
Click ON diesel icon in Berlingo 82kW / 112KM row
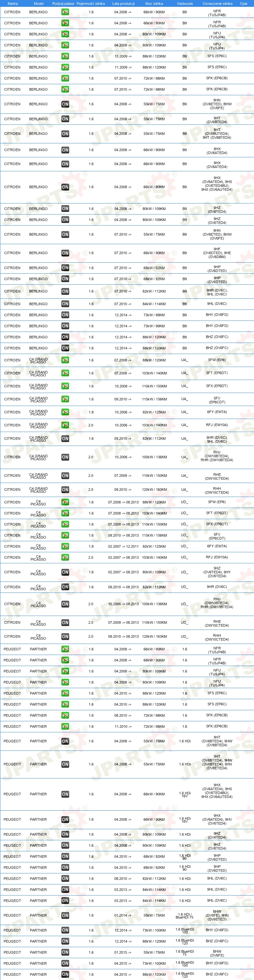point(65,292)
